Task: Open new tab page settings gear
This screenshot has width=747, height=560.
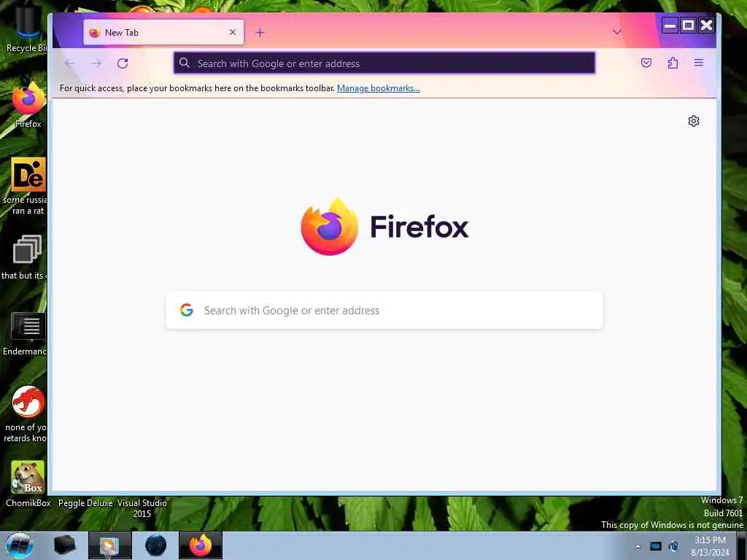Action: tap(694, 121)
